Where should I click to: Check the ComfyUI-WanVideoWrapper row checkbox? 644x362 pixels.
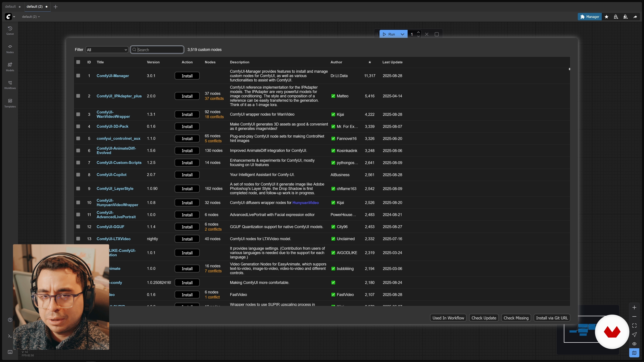pyautogui.click(x=78, y=114)
